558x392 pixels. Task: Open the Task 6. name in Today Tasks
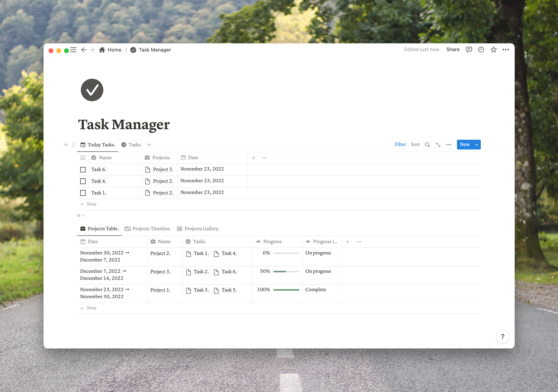[x=99, y=170]
